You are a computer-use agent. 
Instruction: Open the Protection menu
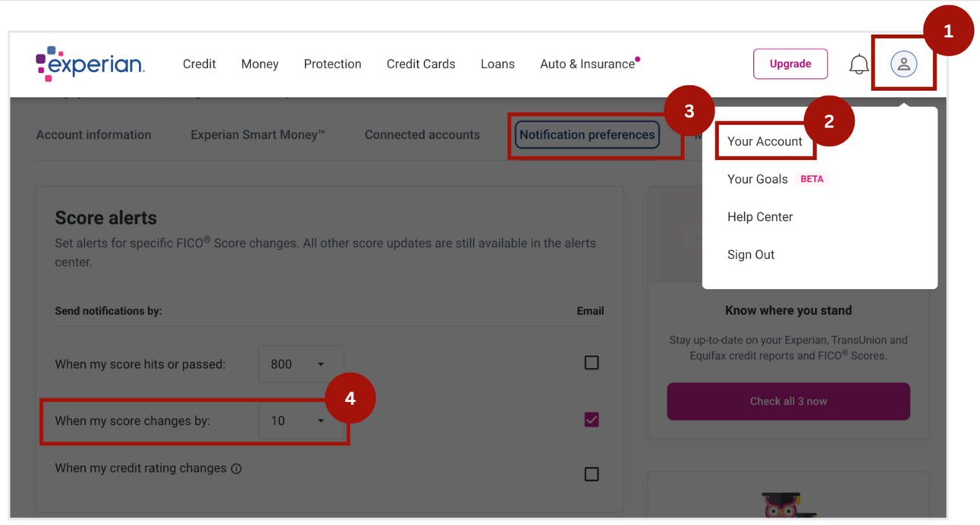click(x=332, y=64)
